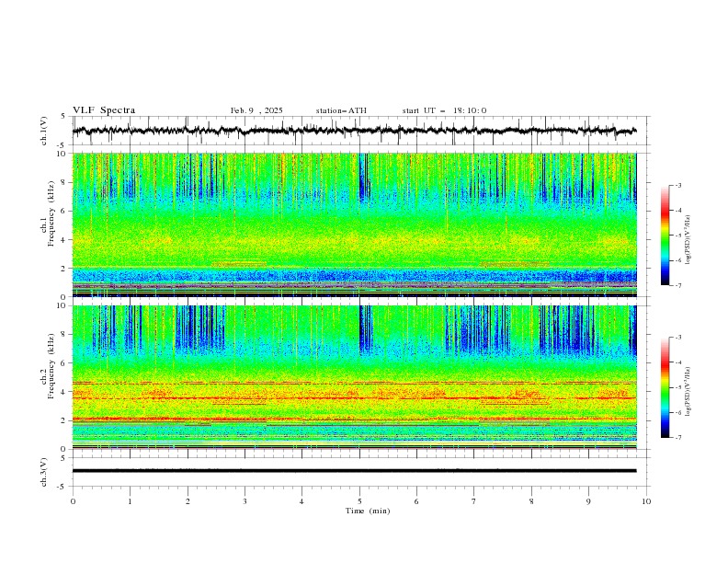Click the -6 value on lower color bar
Image resolution: width=728 pixels, height=563 pixels.
[678, 412]
